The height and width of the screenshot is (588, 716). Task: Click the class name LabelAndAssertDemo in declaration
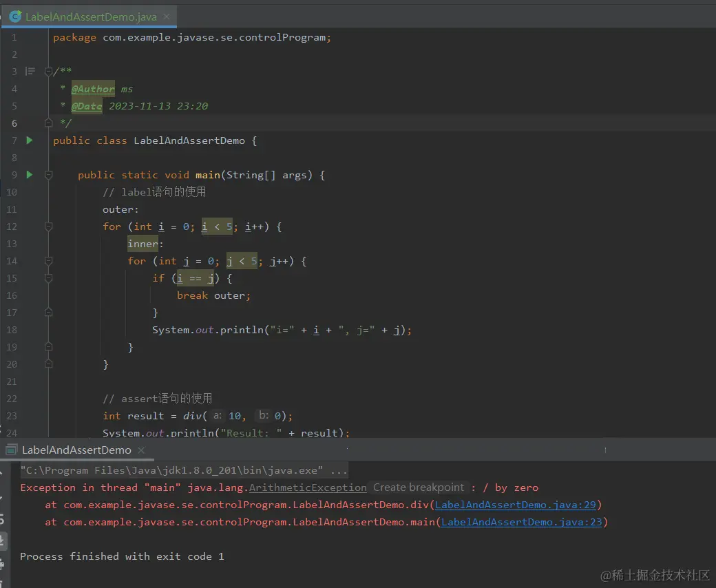click(189, 140)
